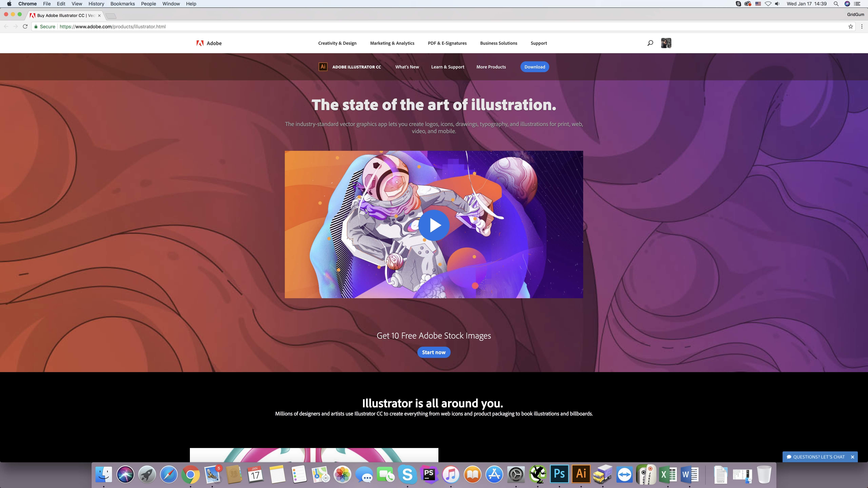Click ADOBE ILLUSTRATOR CC title link
Screen dimensions: 868x488
(357, 67)
